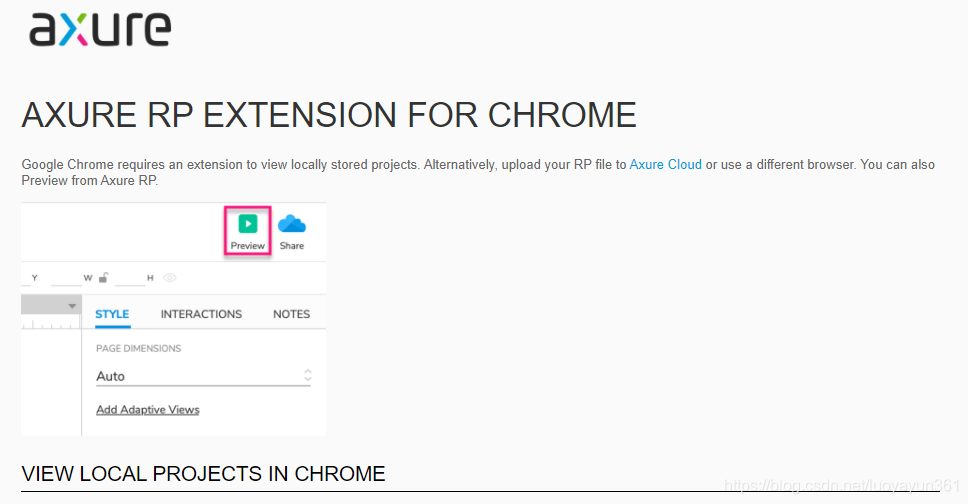Image resolution: width=968 pixels, height=504 pixels.
Task: Click the up/down arrows of the Auto selector
Action: click(x=307, y=376)
